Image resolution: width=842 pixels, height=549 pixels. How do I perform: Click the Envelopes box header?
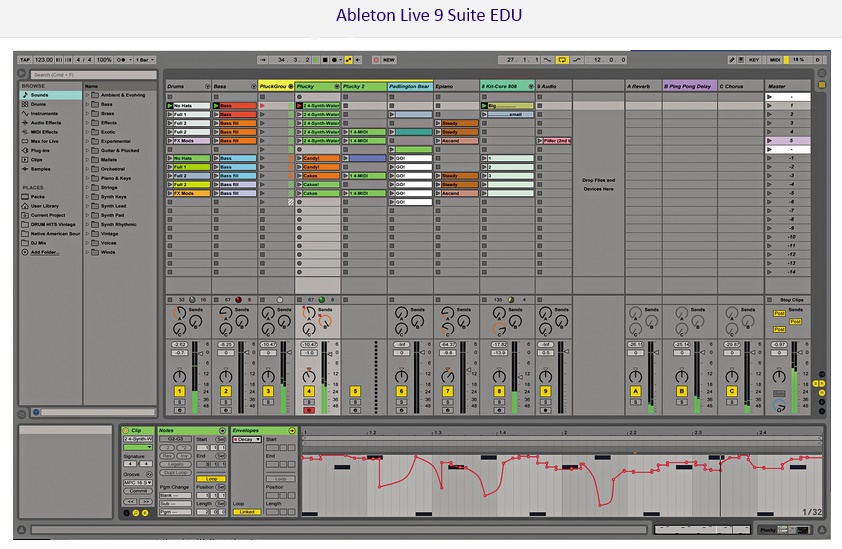tap(264, 430)
